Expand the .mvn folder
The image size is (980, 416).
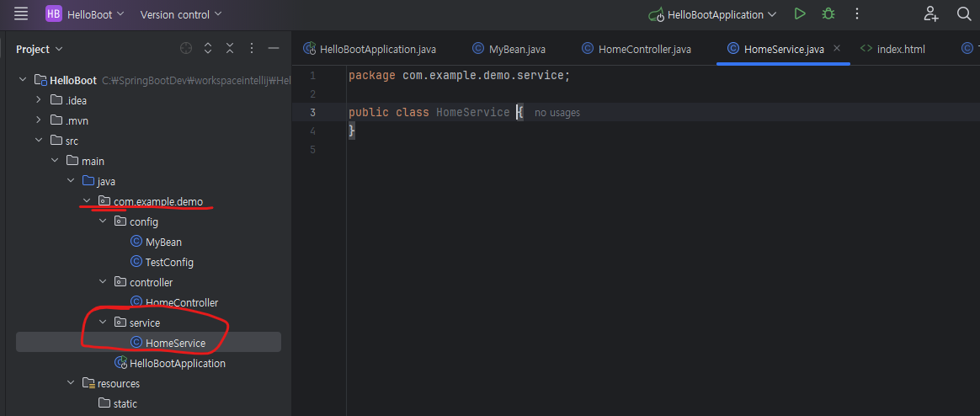click(39, 120)
